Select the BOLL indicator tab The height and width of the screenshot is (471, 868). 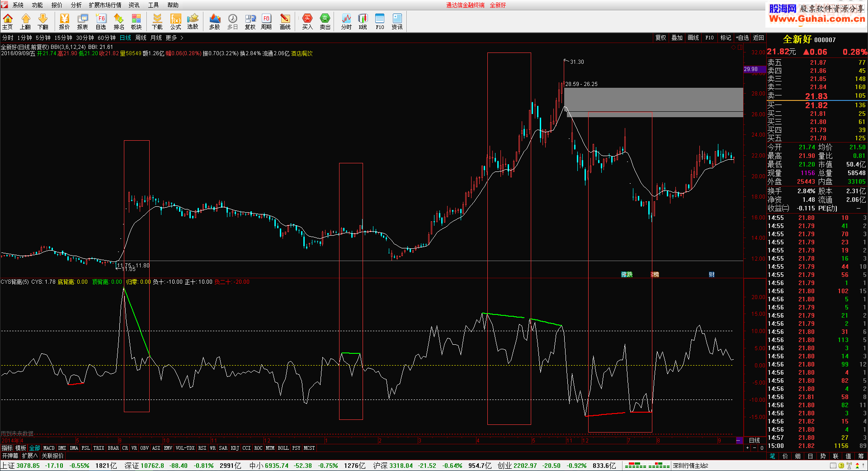(x=283, y=448)
